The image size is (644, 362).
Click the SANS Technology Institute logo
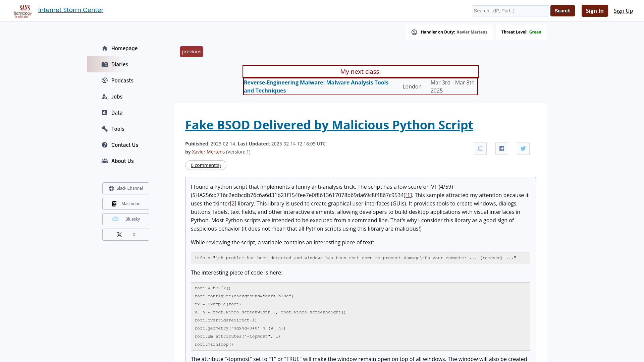(x=22, y=11)
